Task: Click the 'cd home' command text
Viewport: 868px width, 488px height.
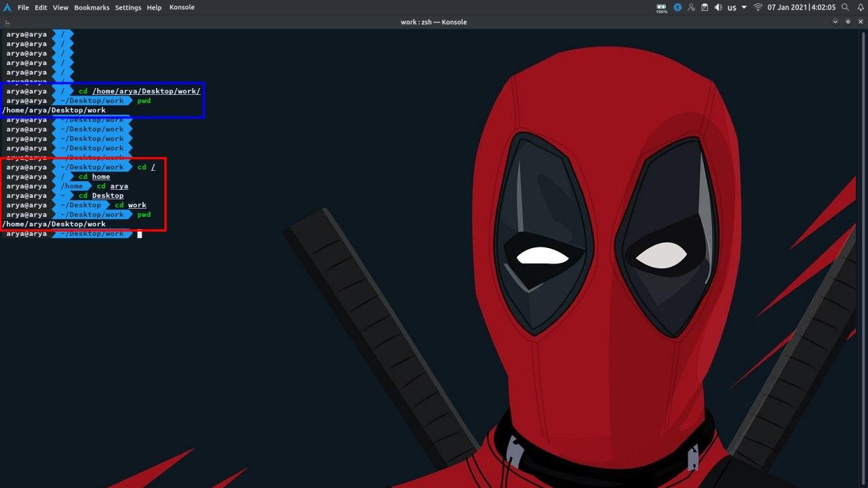Action: 94,176
